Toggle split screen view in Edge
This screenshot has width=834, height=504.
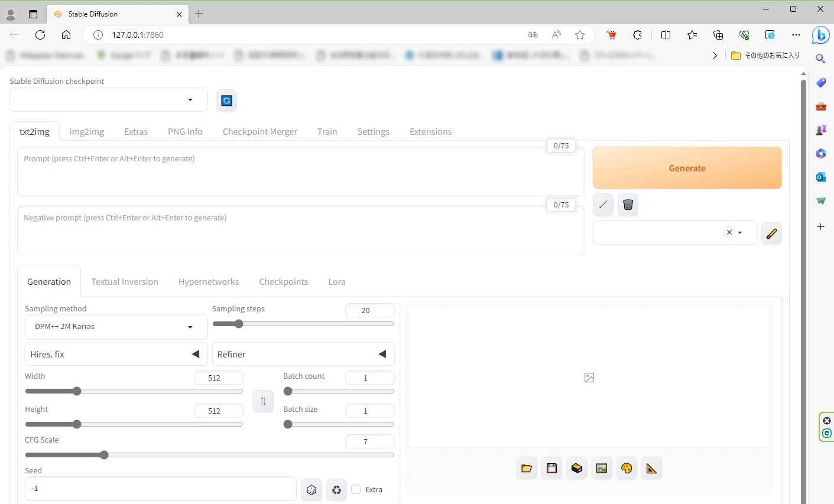point(666,35)
